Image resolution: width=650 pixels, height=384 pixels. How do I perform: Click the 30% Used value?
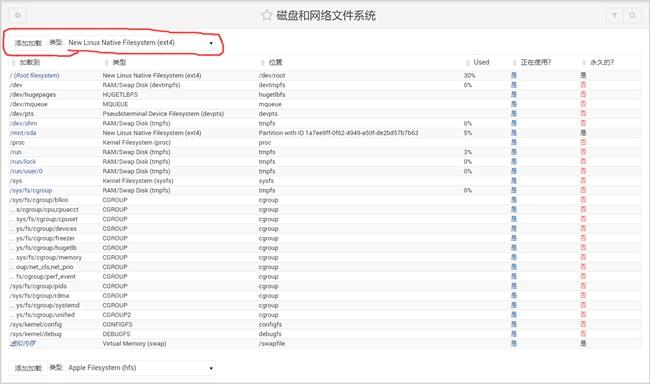(x=469, y=75)
